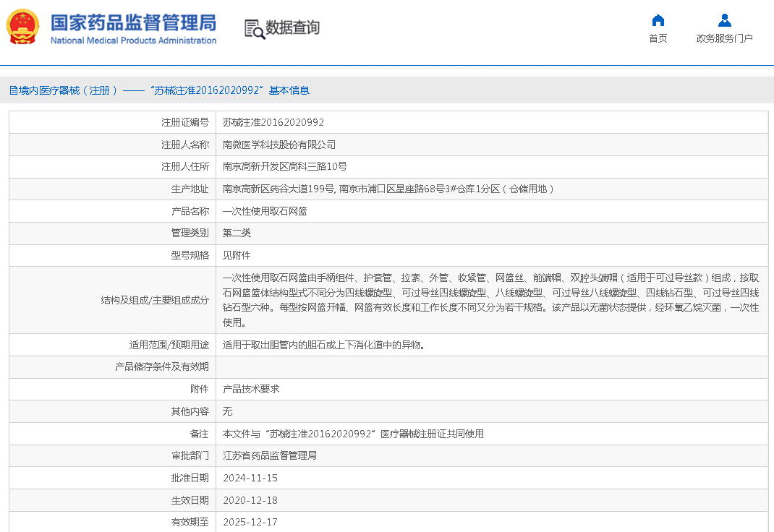Click the empty 产品储存条件及有效期 value cell

[492, 366]
